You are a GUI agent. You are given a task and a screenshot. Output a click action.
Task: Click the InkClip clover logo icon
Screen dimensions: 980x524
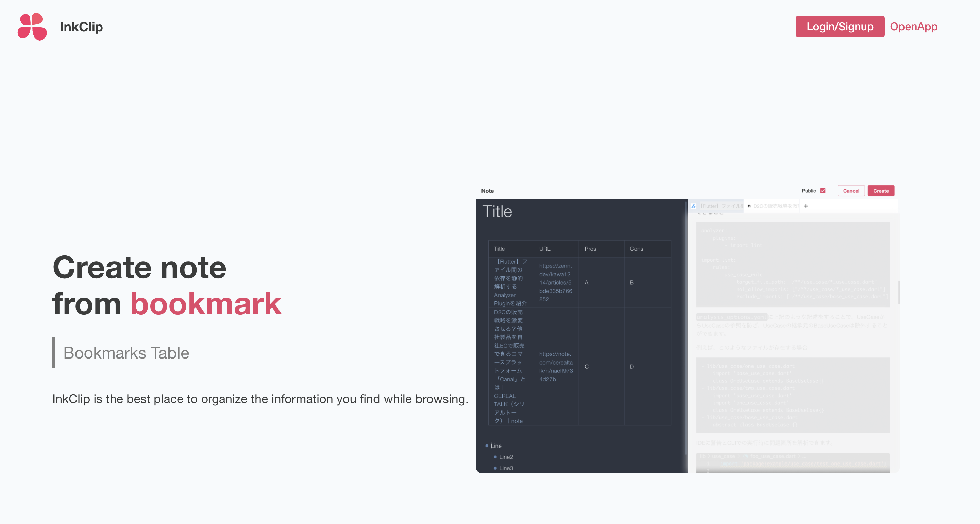click(32, 27)
